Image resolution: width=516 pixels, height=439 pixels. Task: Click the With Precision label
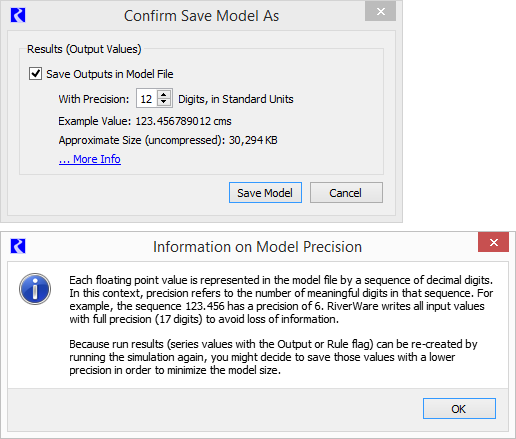[94, 99]
